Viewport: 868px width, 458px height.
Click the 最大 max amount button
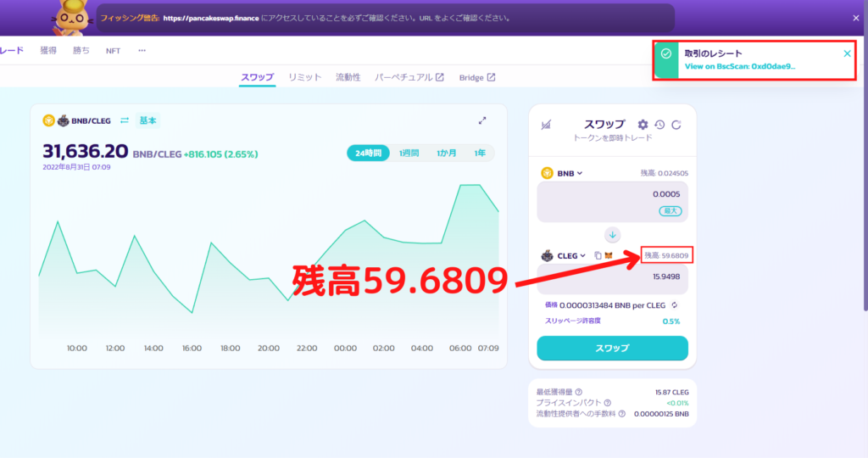[670, 211]
